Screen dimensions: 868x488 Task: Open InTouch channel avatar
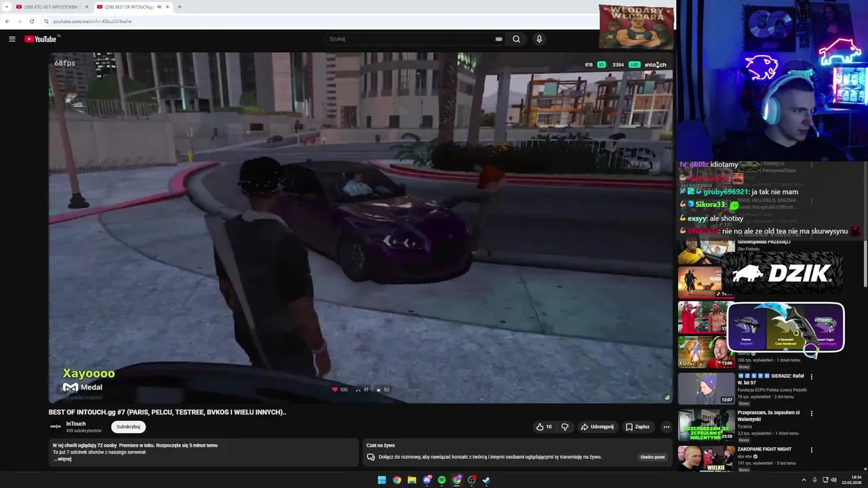(x=56, y=426)
